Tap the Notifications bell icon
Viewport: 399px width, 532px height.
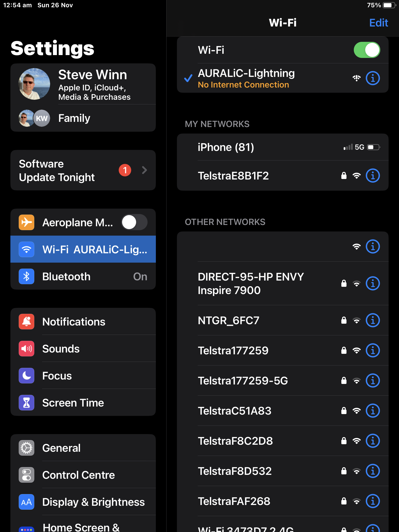pos(26,322)
